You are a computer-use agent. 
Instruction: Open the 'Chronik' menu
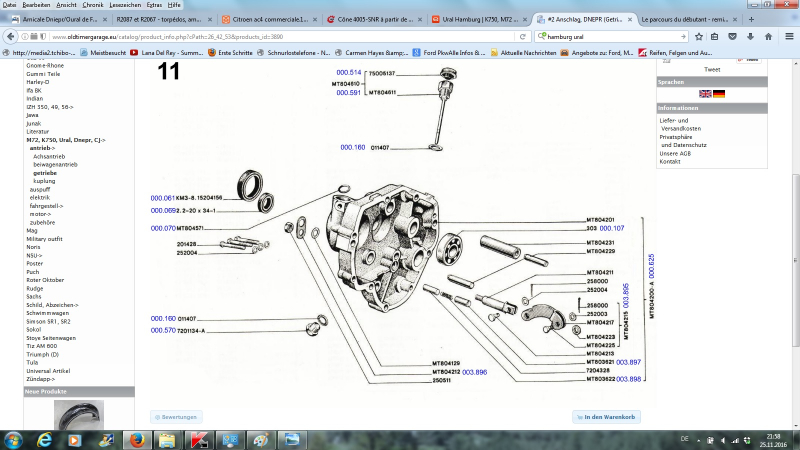coord(92,5)
